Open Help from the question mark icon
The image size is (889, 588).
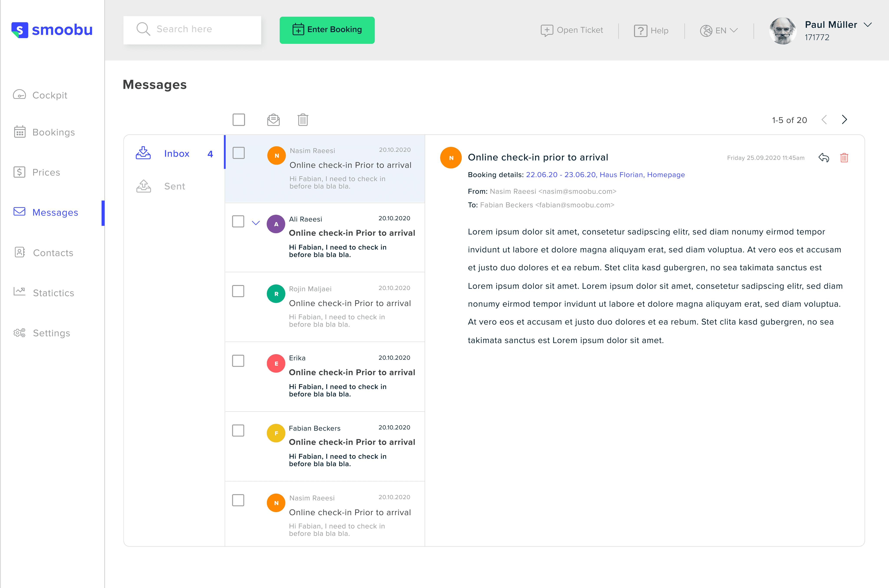(640, 31)
